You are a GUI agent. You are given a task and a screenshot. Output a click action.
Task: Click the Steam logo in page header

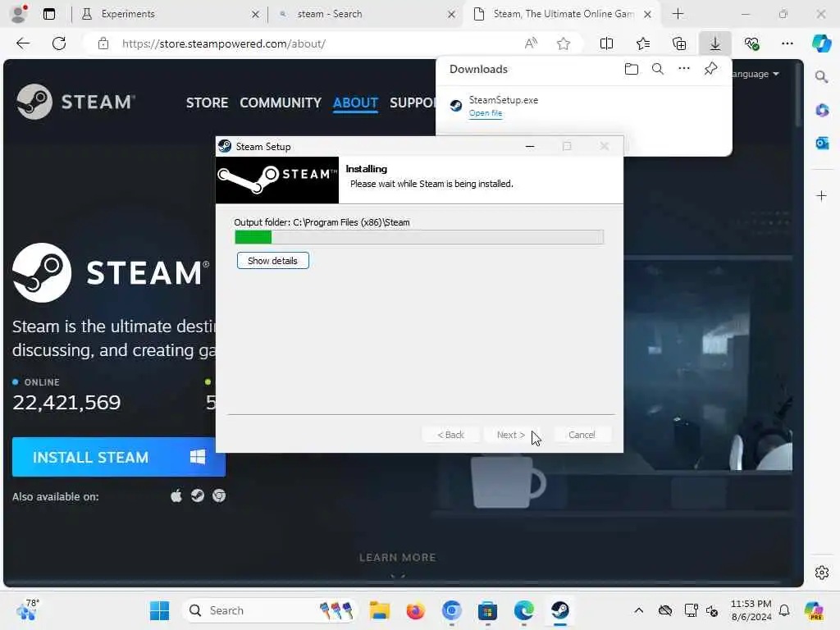pyautogui.click(x=75, y=102)
